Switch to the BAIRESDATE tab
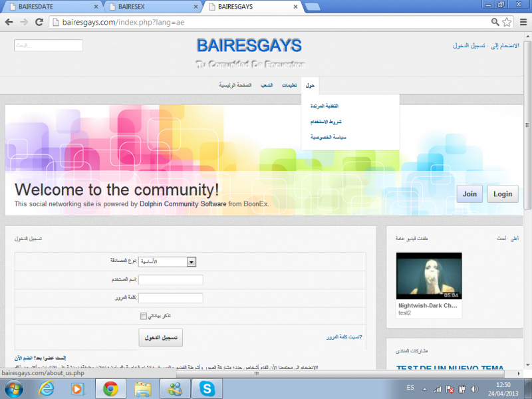532x399 pixels. pyautogui.click(x=53, y=7)
